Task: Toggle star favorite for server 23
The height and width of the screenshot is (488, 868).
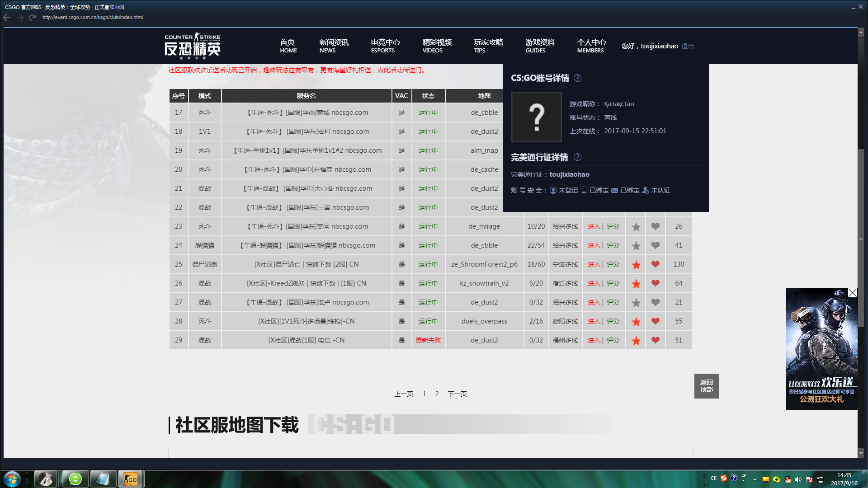Action: 636,227
